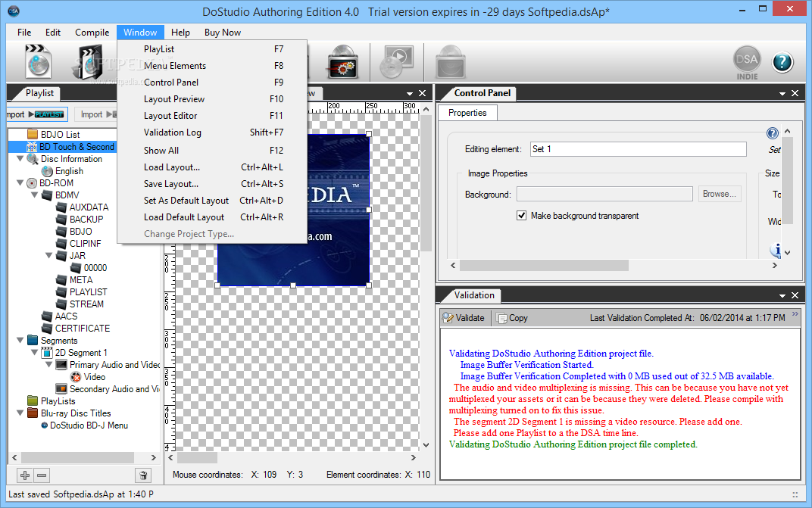Select the Control Panel tab
The image size is (812, 508).
482,93
